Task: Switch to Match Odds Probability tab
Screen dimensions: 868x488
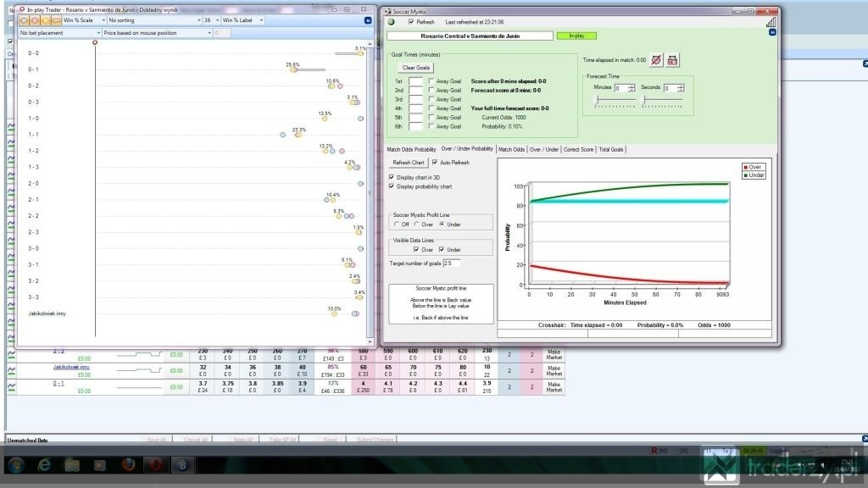Action: coord(411,149)
